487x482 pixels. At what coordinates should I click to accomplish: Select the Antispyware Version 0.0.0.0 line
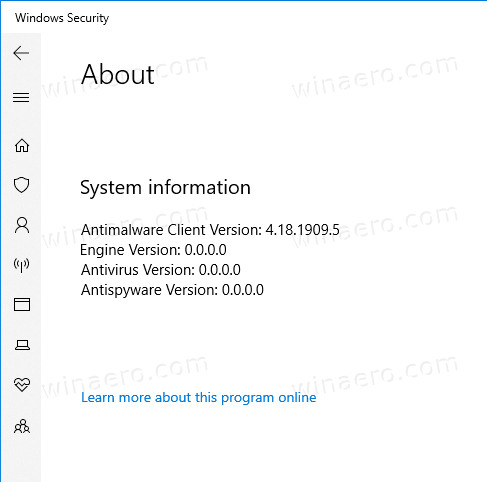[172, 290]
